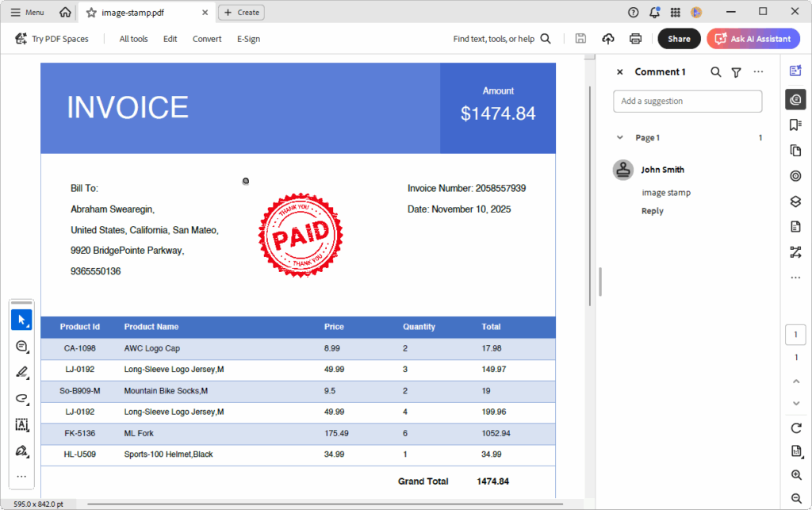Screen dimensions: 812x510
Task: Choose the highlighter tool in the quick toolbar
Action: (21, 372)
